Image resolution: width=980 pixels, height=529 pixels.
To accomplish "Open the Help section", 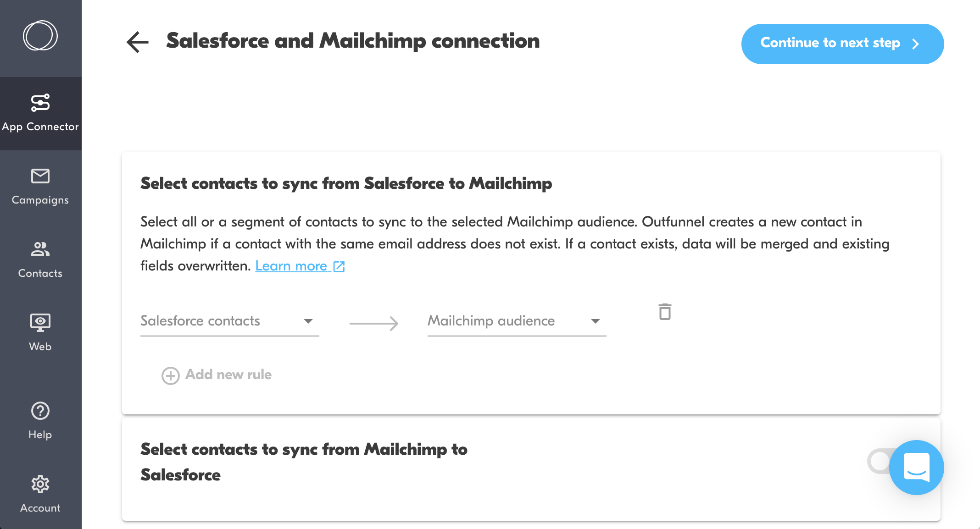I will 40,420.
